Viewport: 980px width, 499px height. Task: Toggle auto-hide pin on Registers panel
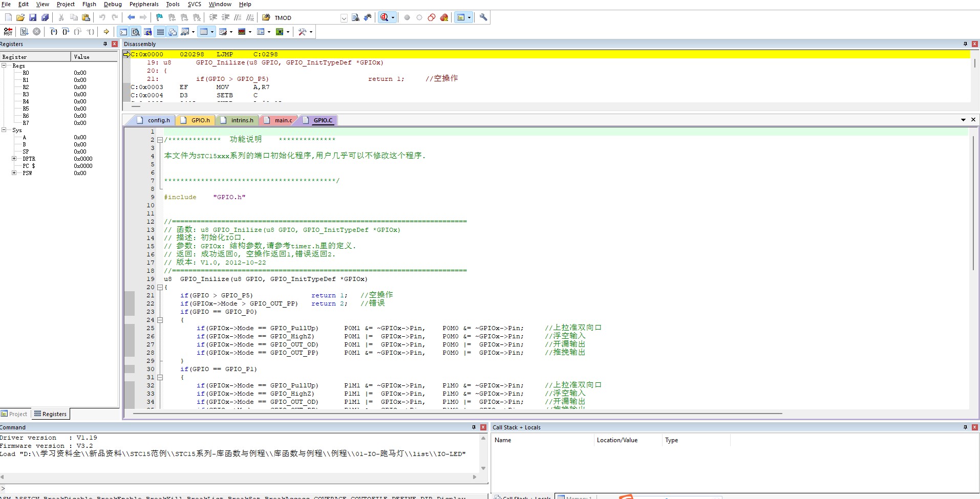(x=105, y=44)
